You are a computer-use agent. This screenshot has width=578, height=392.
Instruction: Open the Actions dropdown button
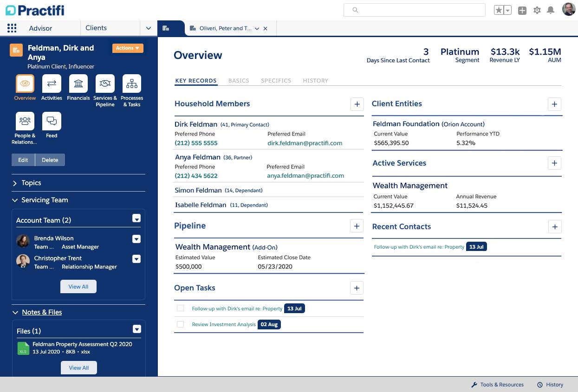(128, 48)
